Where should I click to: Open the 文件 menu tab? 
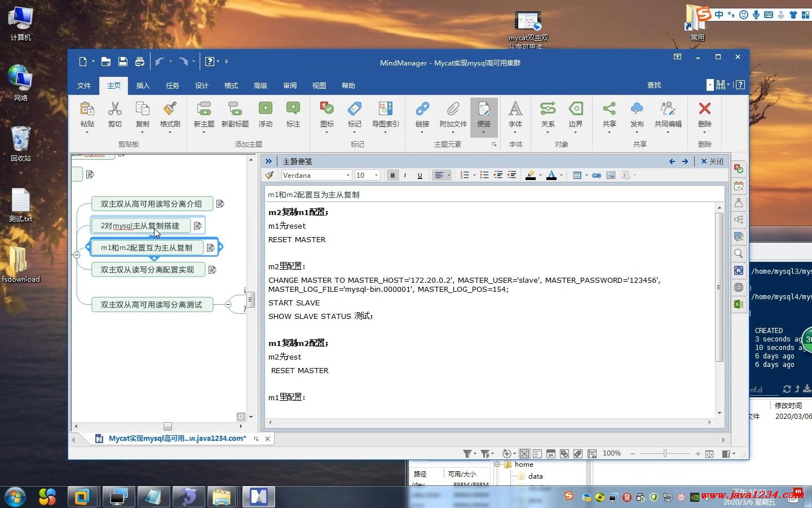(84, 85)
